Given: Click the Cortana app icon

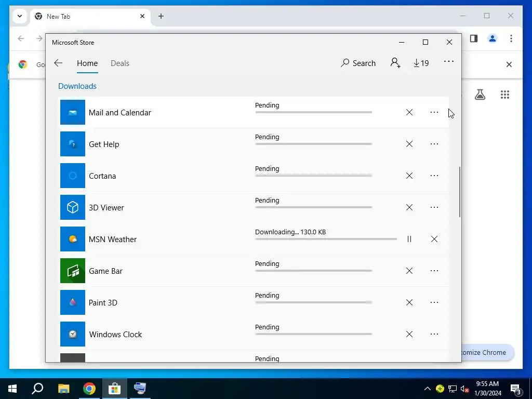Looking at the screenshot, I should 73,176.
